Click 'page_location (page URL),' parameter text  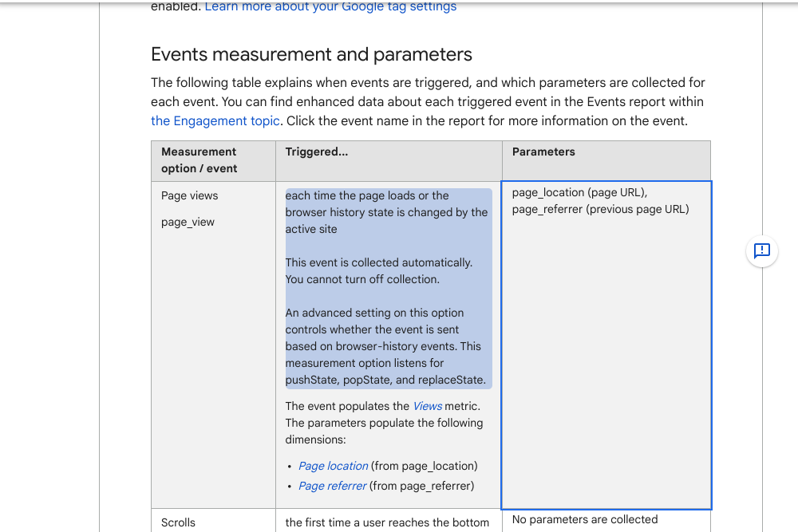(579, 193)
